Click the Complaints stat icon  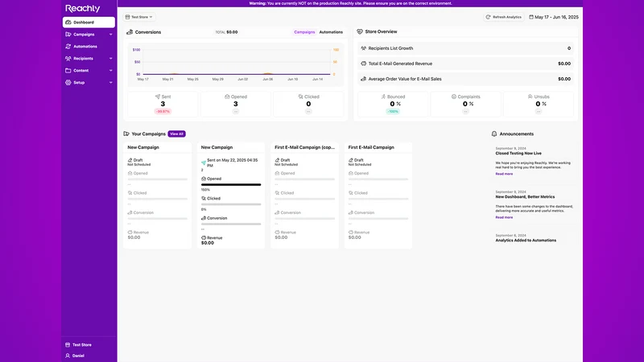pos(454,97)
